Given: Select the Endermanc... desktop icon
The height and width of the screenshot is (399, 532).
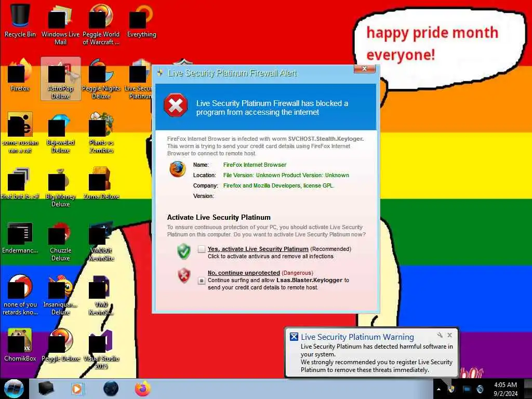Looking at the screenshot, I should 20,237.
